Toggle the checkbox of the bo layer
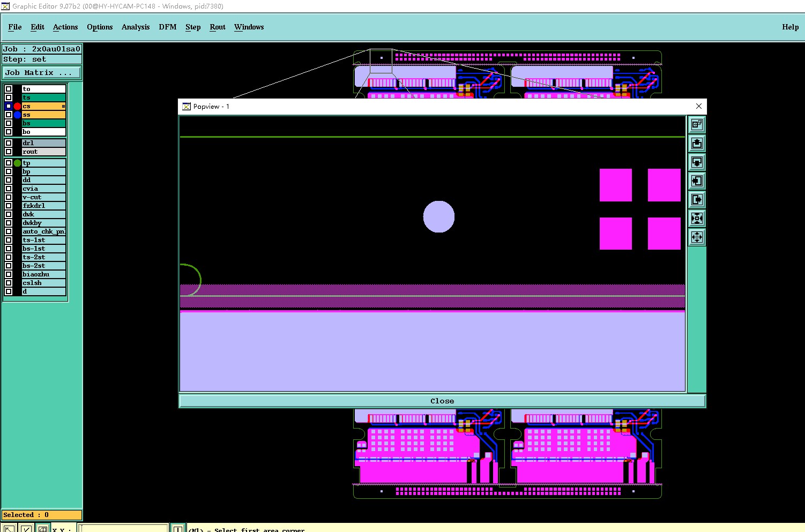Screen dimensions: 805x532 pos(9,132)
